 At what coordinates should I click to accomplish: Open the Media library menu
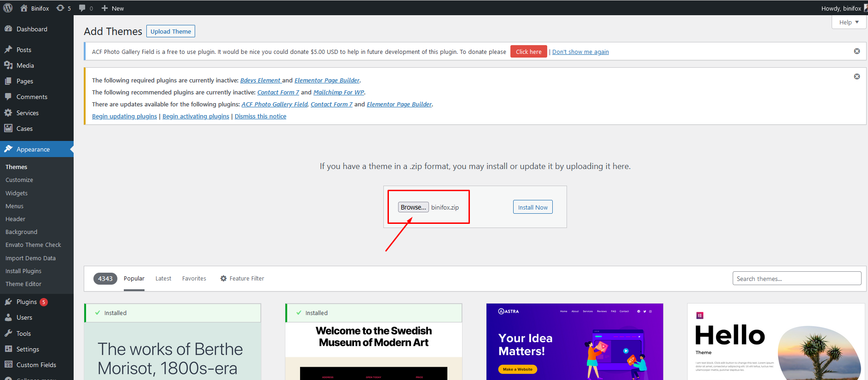25,65
